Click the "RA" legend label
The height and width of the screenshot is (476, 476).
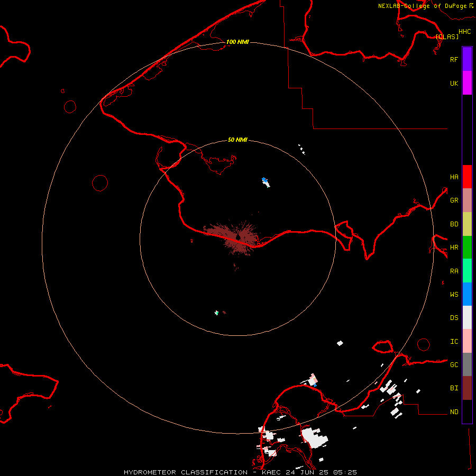pyautogui.click(x=454, y=271)
